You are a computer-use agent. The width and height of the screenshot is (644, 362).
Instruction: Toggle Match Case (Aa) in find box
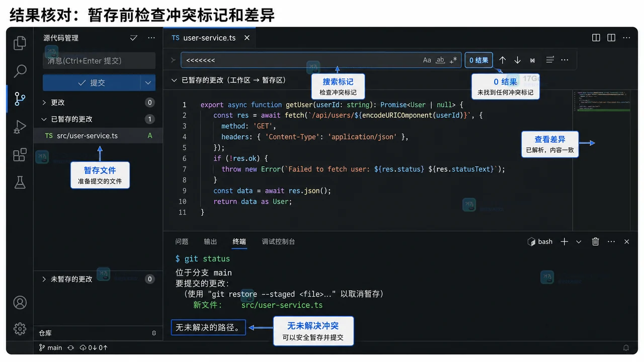(427, 60)
